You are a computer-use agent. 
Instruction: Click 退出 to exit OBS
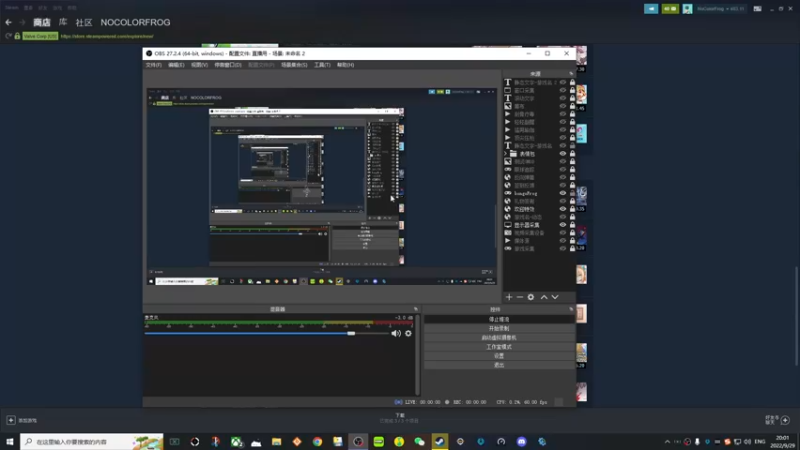coord(499,365)
